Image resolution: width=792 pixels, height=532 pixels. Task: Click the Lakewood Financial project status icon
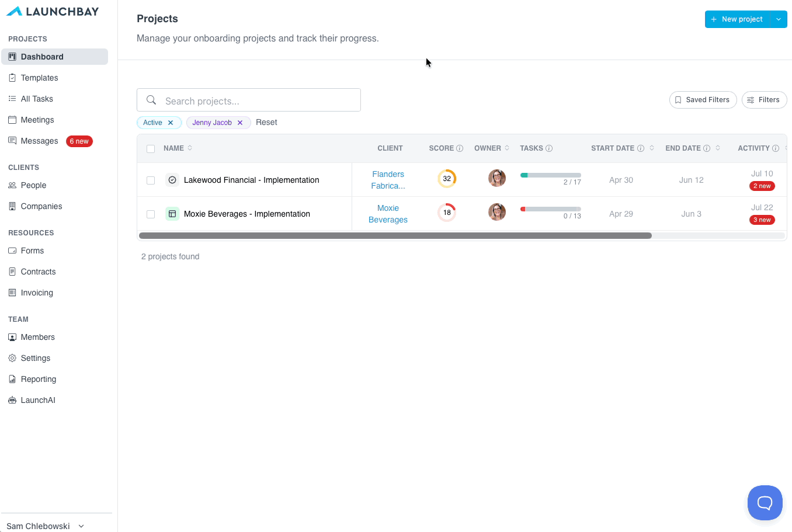pyautogui.click(x=172, y=180)
